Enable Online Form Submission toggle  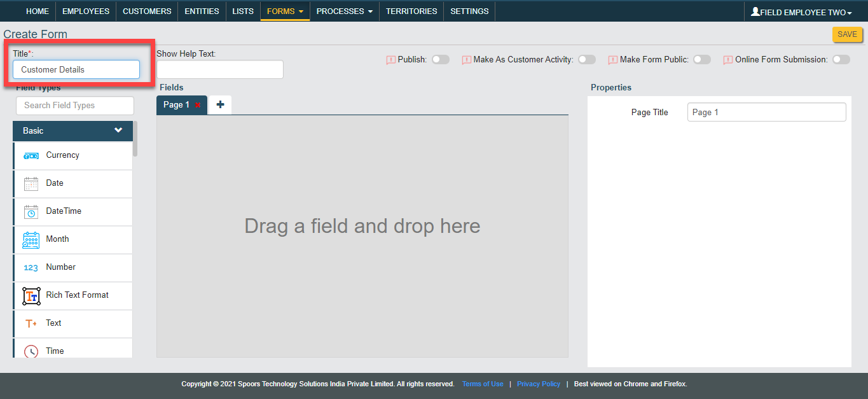[841, 60]
